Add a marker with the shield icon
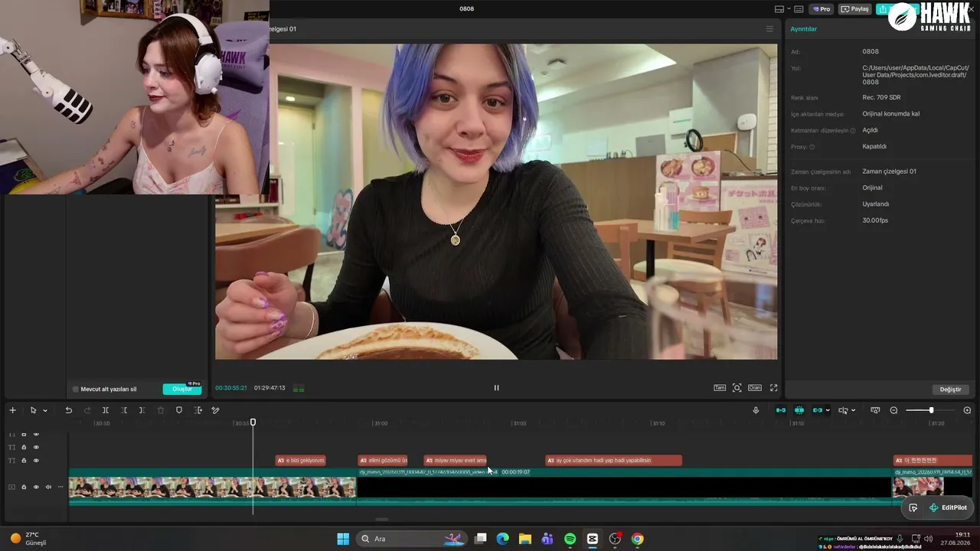This screenshot has height=551, width=980. point(179,410)
